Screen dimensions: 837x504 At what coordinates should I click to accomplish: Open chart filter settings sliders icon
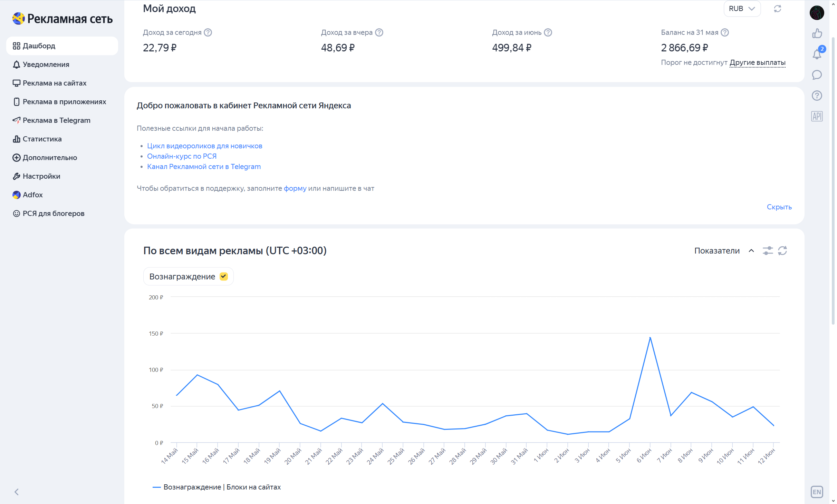click(768, 251)
